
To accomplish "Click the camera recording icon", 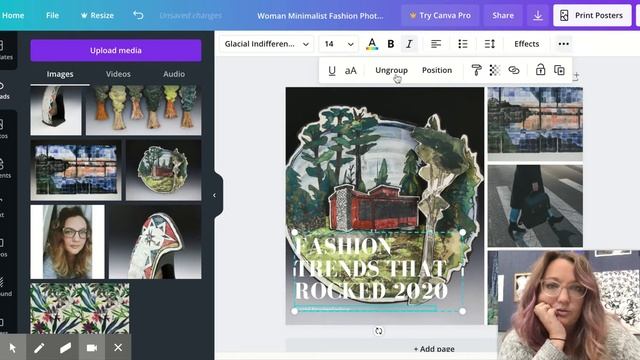I will pos(92,348).
